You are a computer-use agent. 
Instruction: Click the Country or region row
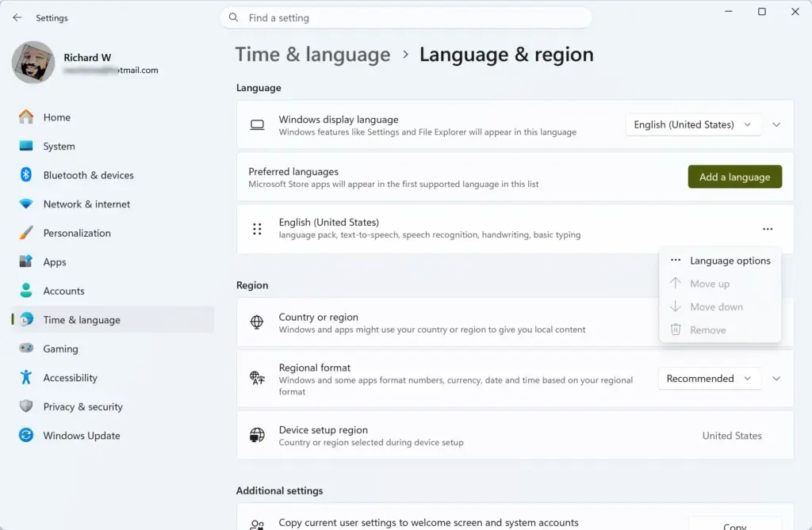(515, 322)
